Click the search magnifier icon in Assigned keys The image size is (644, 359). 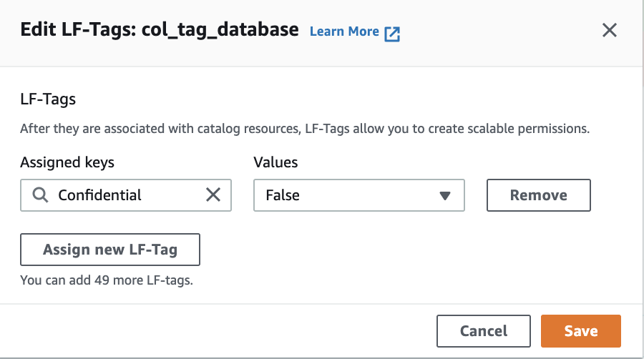point(41,195)
